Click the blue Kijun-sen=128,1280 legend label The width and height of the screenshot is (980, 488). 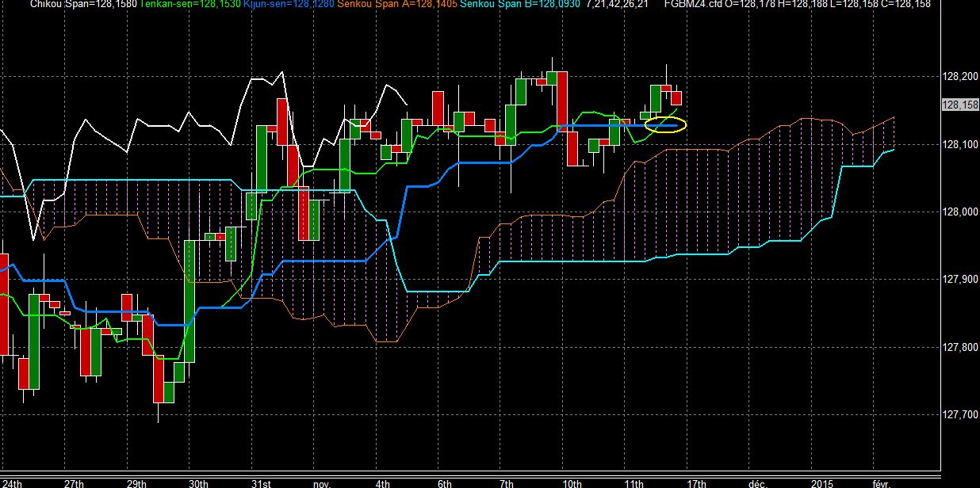[x=288, y=4]
